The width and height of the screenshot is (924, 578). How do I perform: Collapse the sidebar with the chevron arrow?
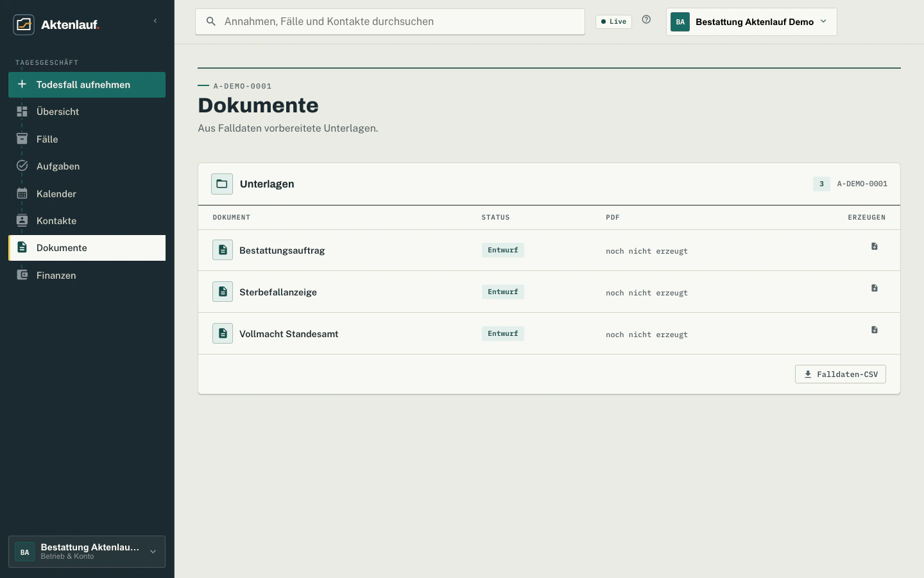click(155, 21)
